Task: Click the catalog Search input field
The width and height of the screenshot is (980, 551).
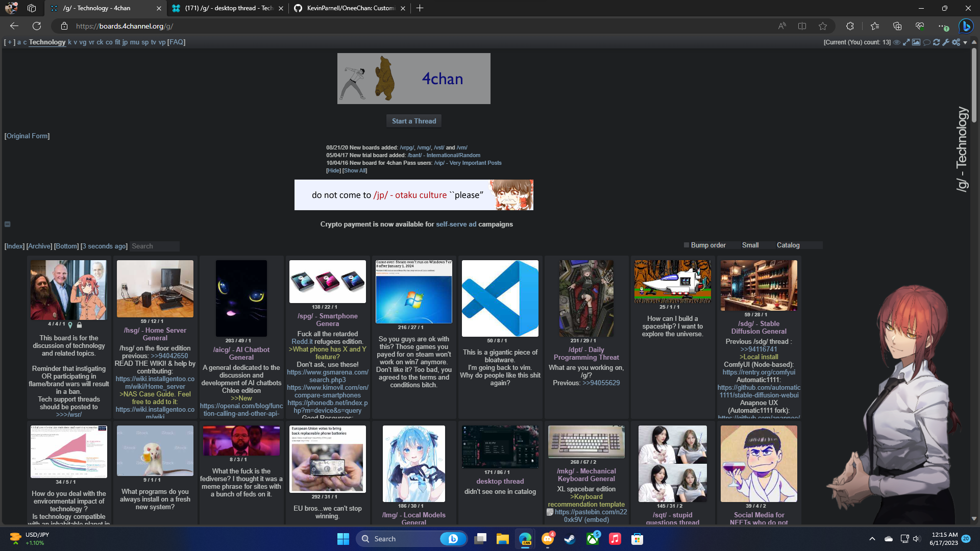Action: pos(154,246)
